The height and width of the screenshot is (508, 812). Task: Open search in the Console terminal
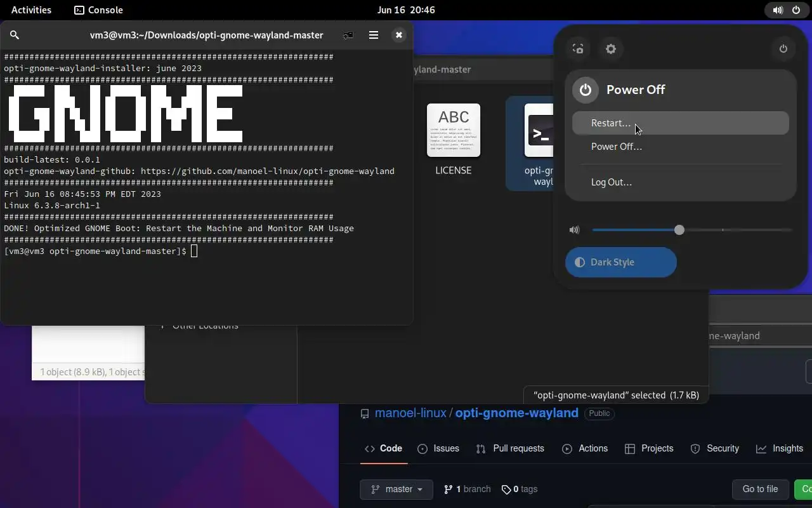15,35
